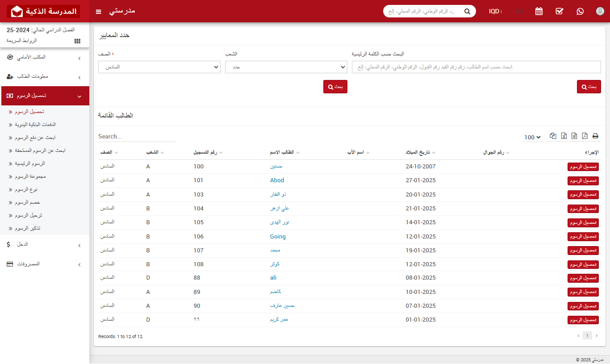The height and width of the screenshot is (364, 610).
Task: Click تحصيل الرسوم button for student Abod
Action: [x=583, y=180]
